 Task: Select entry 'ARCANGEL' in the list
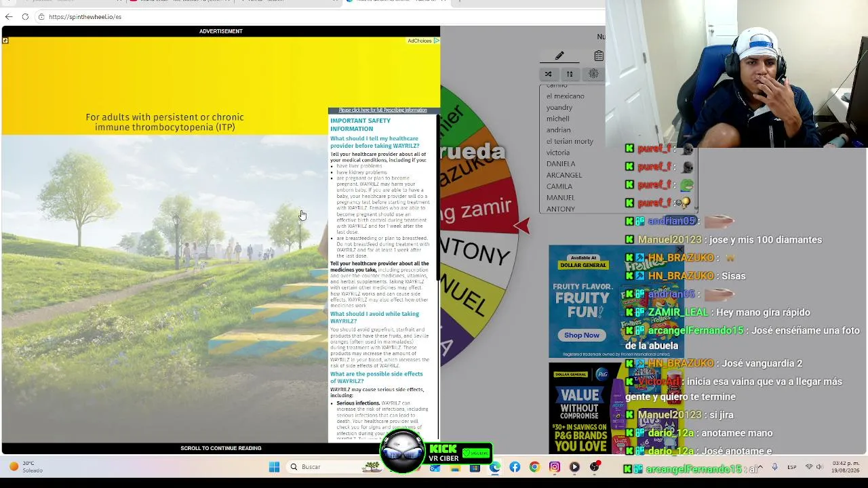564,175
